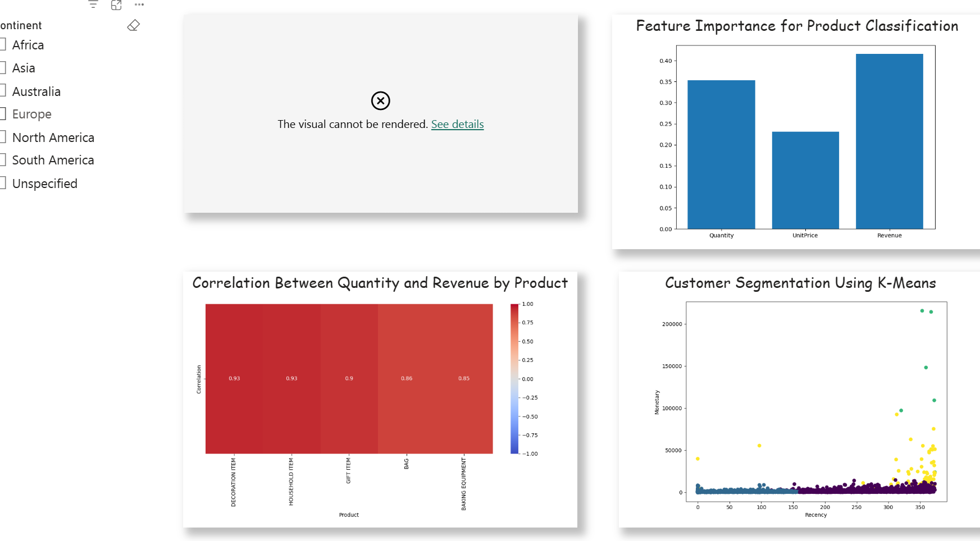Select the Correlation heatmap chart title

point(380,283)
